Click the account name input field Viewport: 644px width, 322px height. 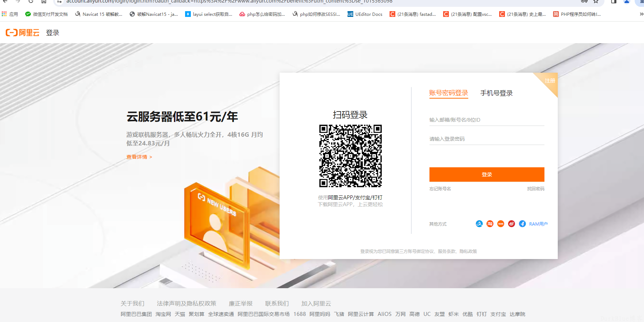[487, 120]
